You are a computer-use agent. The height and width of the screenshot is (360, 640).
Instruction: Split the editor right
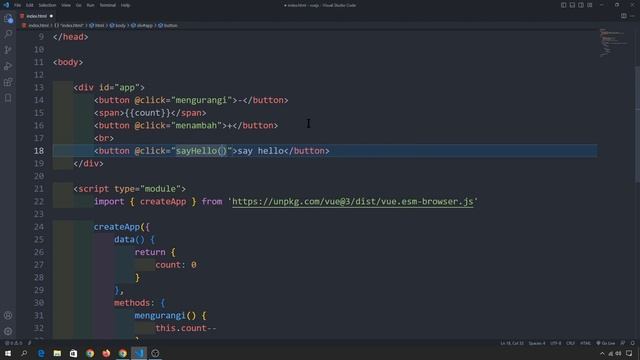pyautogui.click(x=624, y=16)
